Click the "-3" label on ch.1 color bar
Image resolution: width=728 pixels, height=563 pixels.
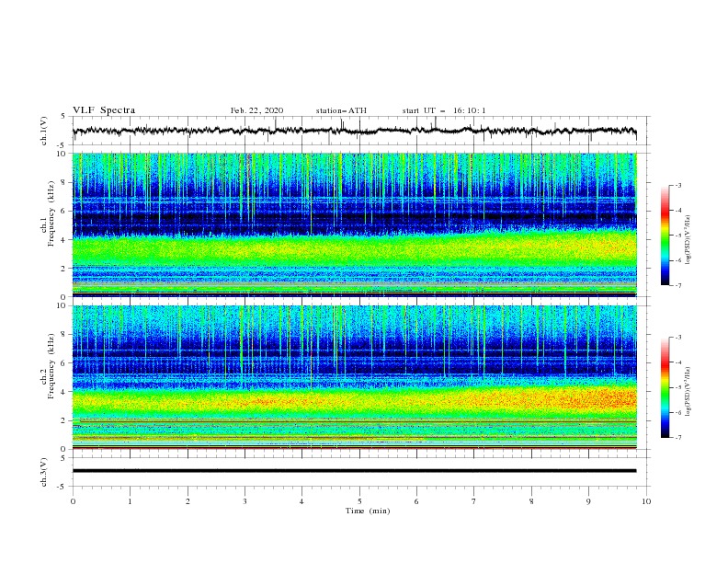click(677, 185)
